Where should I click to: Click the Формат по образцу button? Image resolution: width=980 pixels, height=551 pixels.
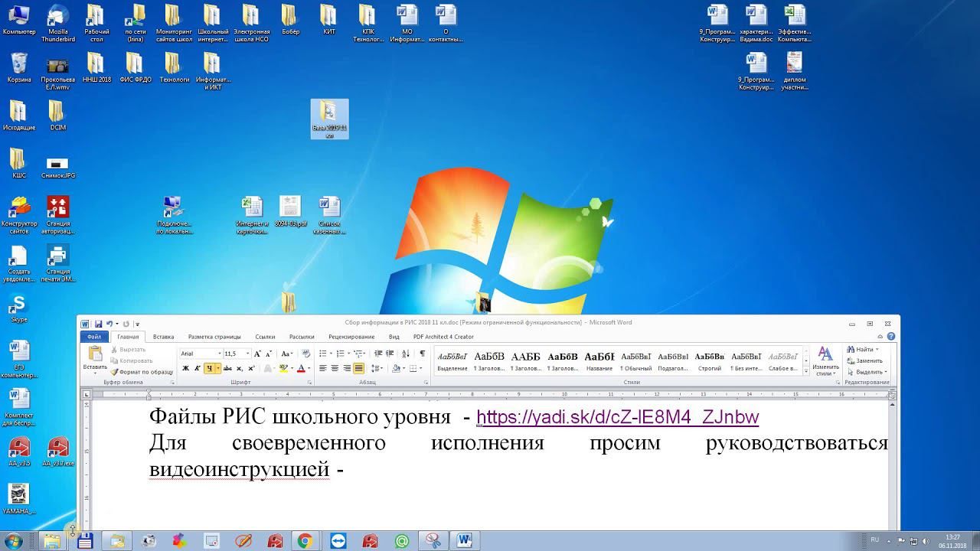coord(142,372)
